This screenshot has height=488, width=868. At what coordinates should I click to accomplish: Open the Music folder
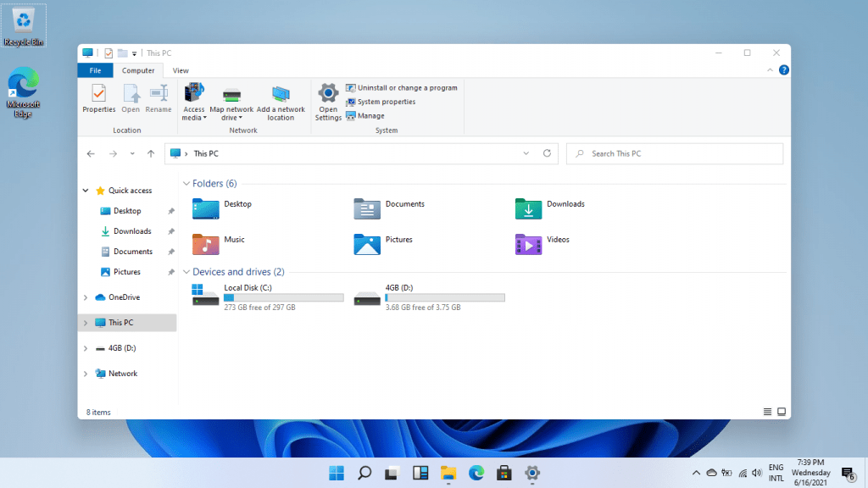[206, 244]
